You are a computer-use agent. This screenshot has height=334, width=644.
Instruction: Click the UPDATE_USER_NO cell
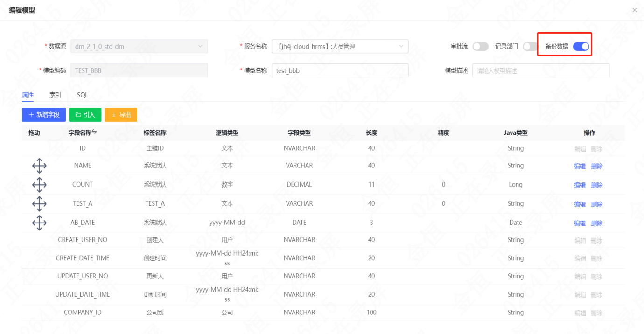tap(83, 276)
